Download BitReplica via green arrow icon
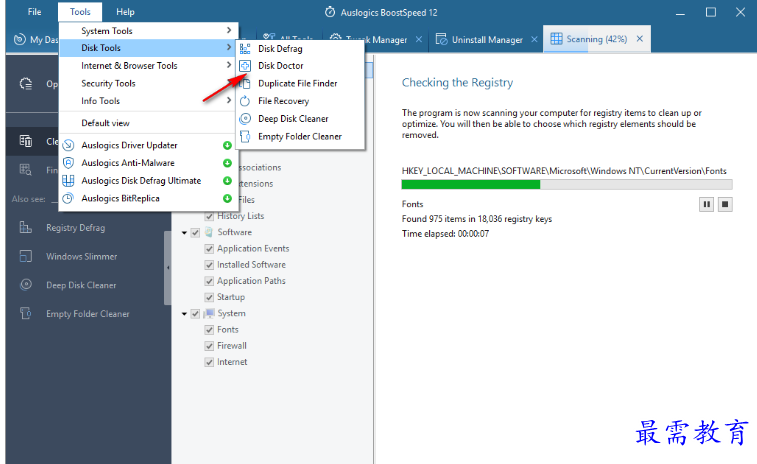 tap(227, 198)
